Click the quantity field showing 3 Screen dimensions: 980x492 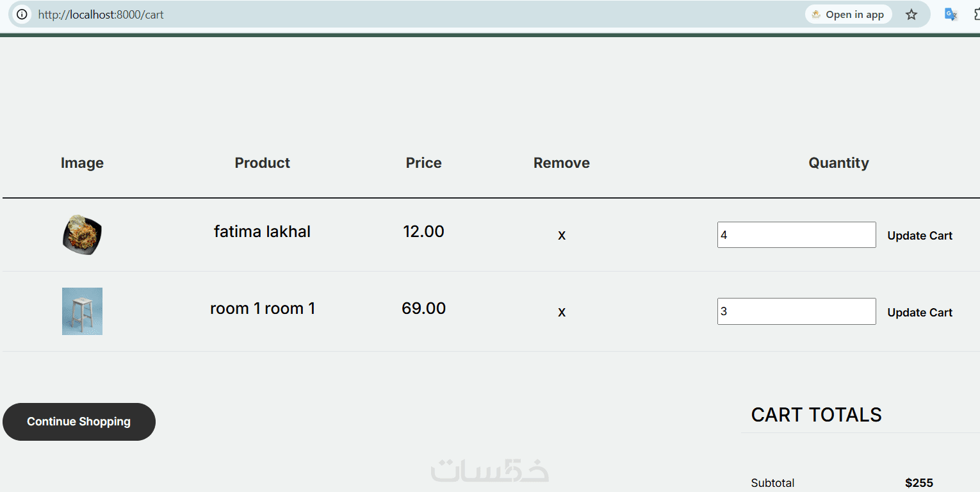(x=796, y=311)
